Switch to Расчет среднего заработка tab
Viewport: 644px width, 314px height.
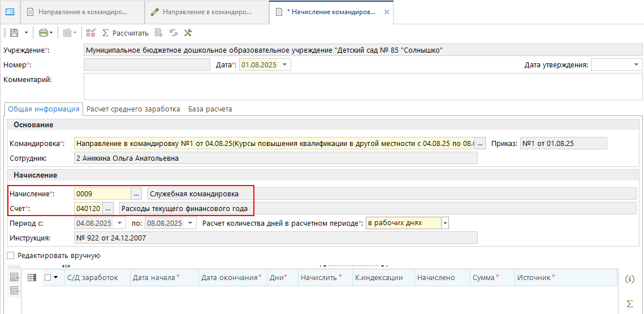point(133,109)
